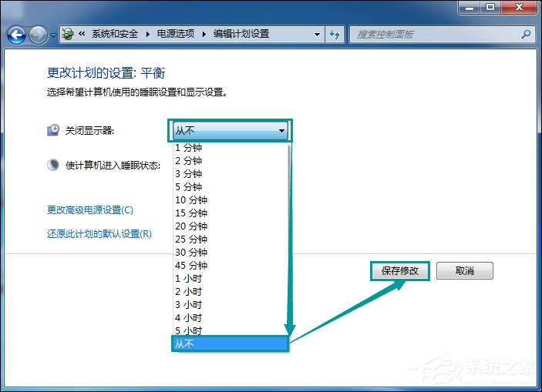
Task: Click the 关闭显示器 monitor icon
Action: [x=53, y=130]
